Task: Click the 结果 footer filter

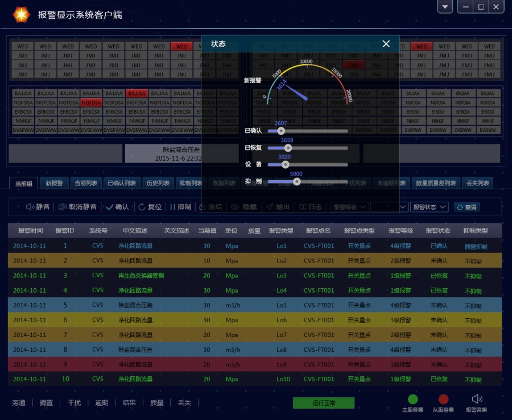Action: [x=129, y=403]
